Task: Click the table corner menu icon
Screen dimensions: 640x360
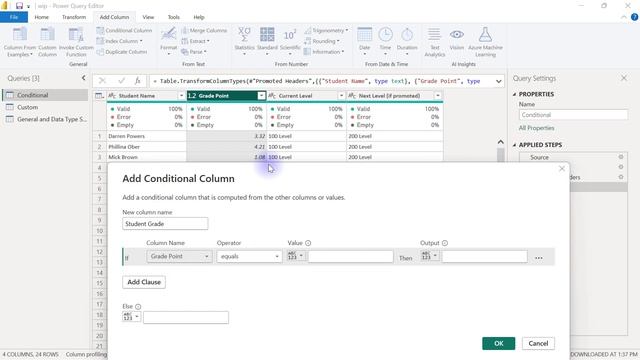Action: (x=99, y=96)
